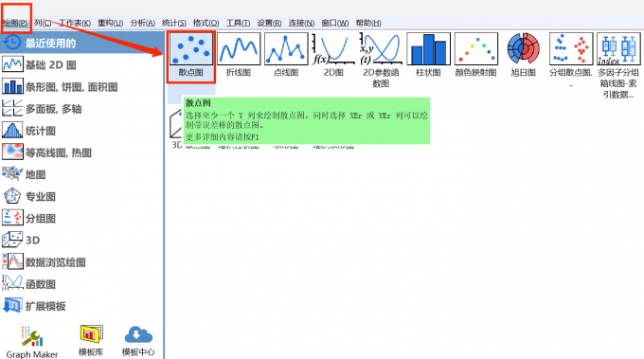644x359 pixels.
Task: Choose the 折线图 line plot
Action: point(239,55)
